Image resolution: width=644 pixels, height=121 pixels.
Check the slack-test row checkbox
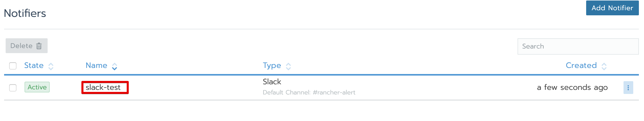13,88
